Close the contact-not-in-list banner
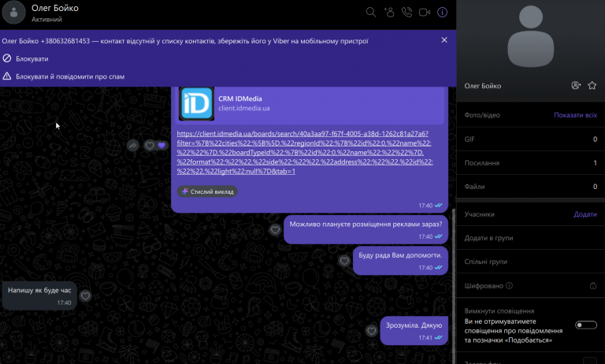This screenshot has height=364, width=605. (x=444, y=39)
